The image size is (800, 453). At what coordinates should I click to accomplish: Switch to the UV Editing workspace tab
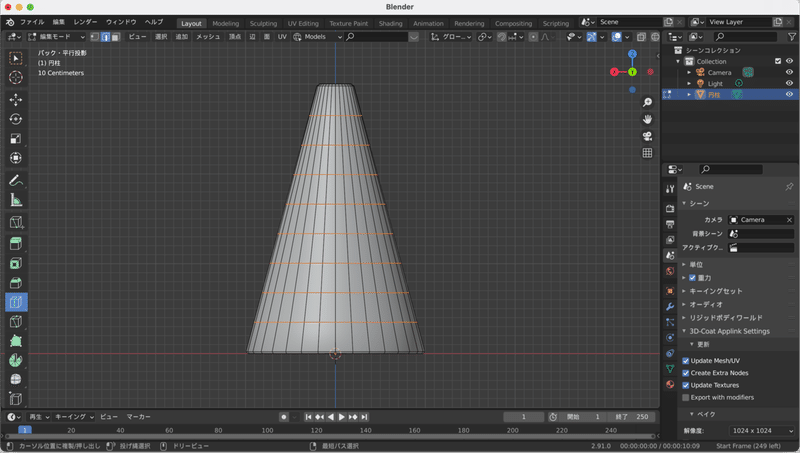click(303, 23)
